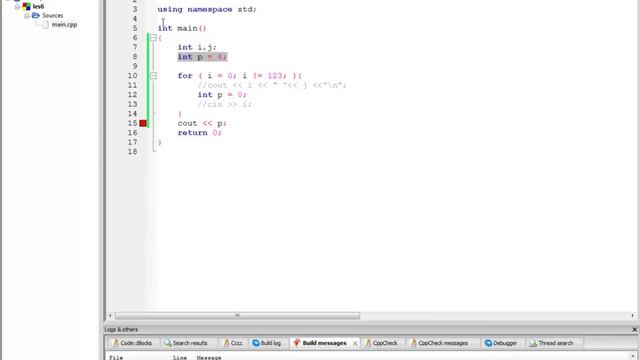Click the 'for ( i = 0; i != 123; ){' line
The image size is (640, 360).
pyautogui.click(x=240, y=76)
